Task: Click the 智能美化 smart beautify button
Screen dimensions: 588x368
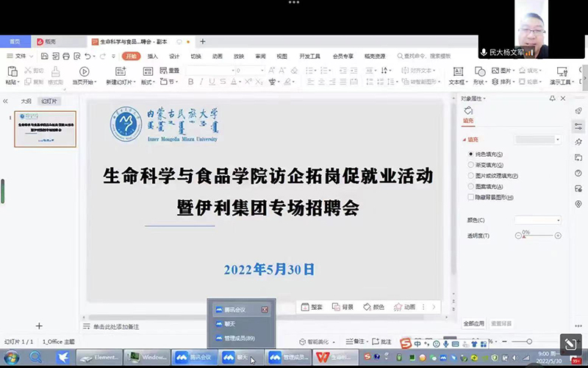Action: 317,342
